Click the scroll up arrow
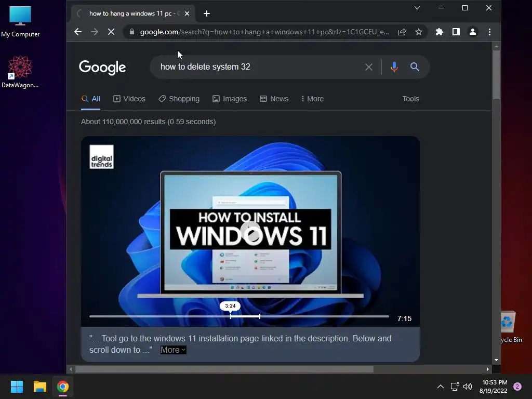This screenshot has width=532, height=399. click(496, 46)
